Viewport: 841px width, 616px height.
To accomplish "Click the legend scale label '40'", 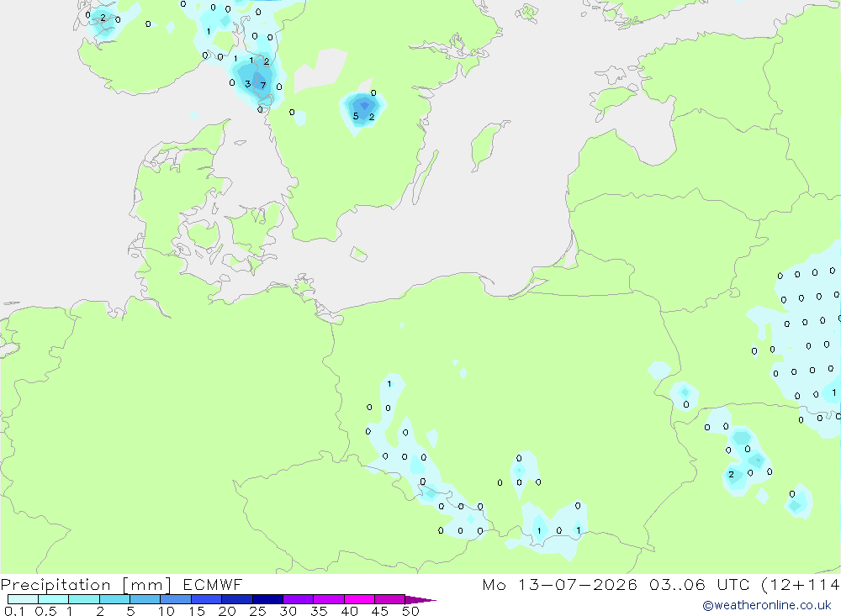I will 349,611.
